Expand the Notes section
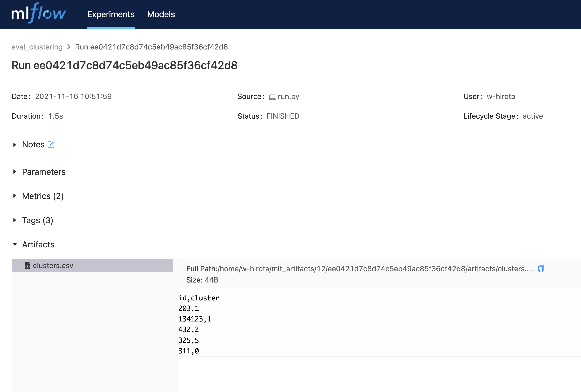Viewport: 581px width, 392px height. click(15, 145)
